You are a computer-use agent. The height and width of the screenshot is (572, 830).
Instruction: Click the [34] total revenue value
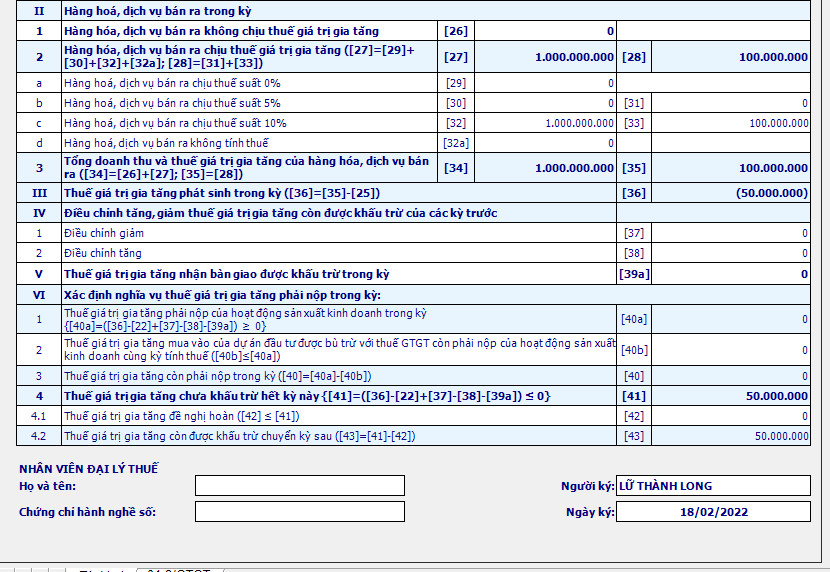pyautogui.click(x=545, y=168)
